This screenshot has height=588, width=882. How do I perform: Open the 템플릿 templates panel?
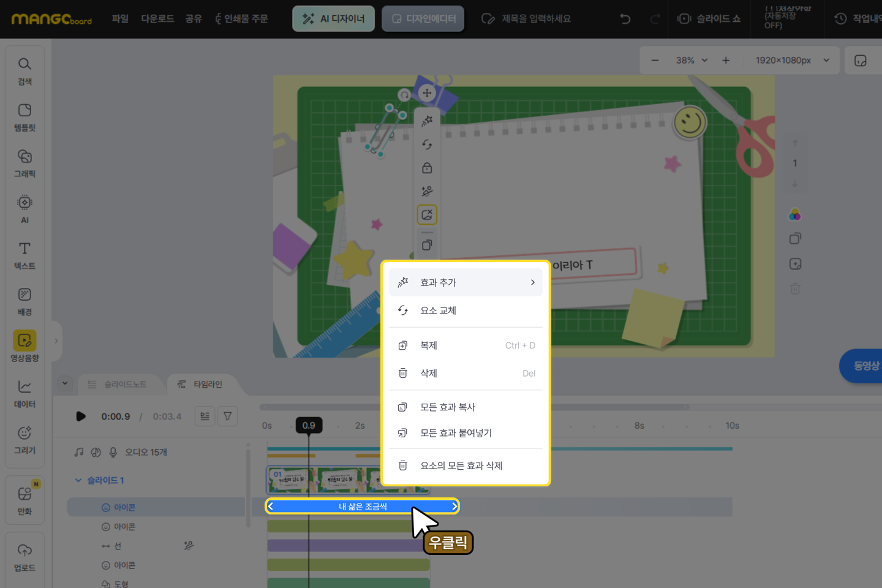click(x=24, y=117)
